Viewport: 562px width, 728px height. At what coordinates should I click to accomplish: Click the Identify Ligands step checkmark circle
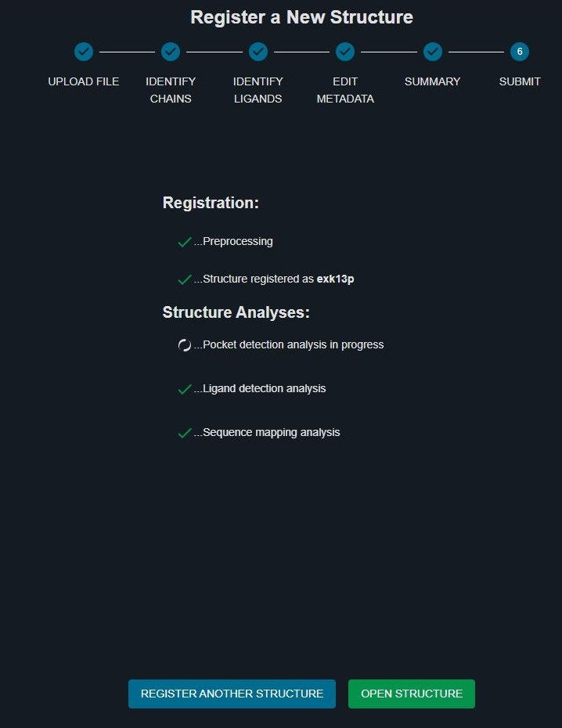click(258, 52)
